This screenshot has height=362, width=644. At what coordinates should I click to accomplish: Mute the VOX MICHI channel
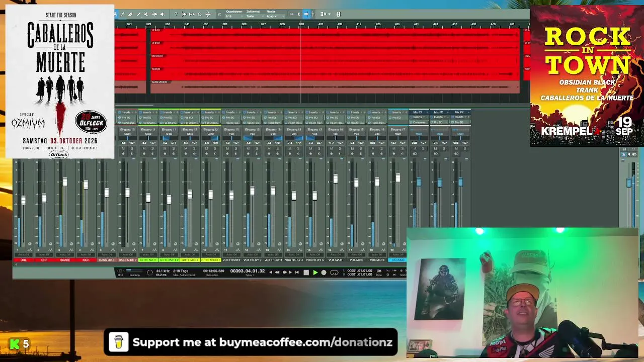(x=372, y=149)
